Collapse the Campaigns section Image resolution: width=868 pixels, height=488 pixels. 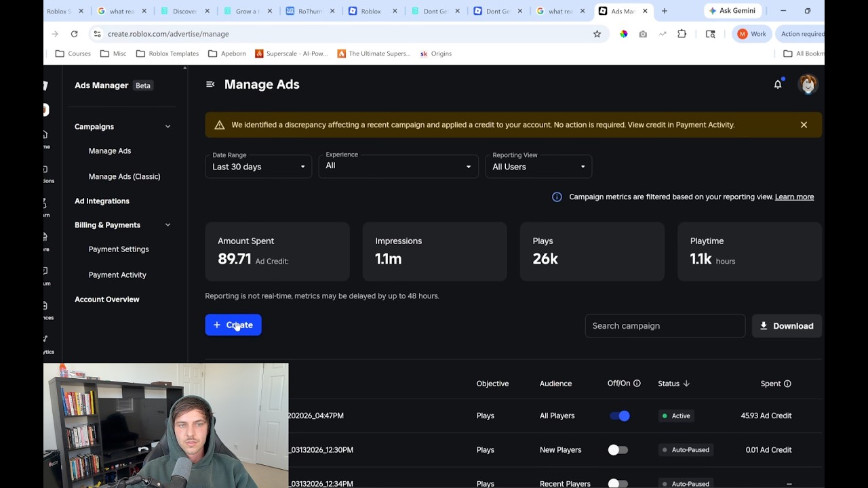(167, 127)
